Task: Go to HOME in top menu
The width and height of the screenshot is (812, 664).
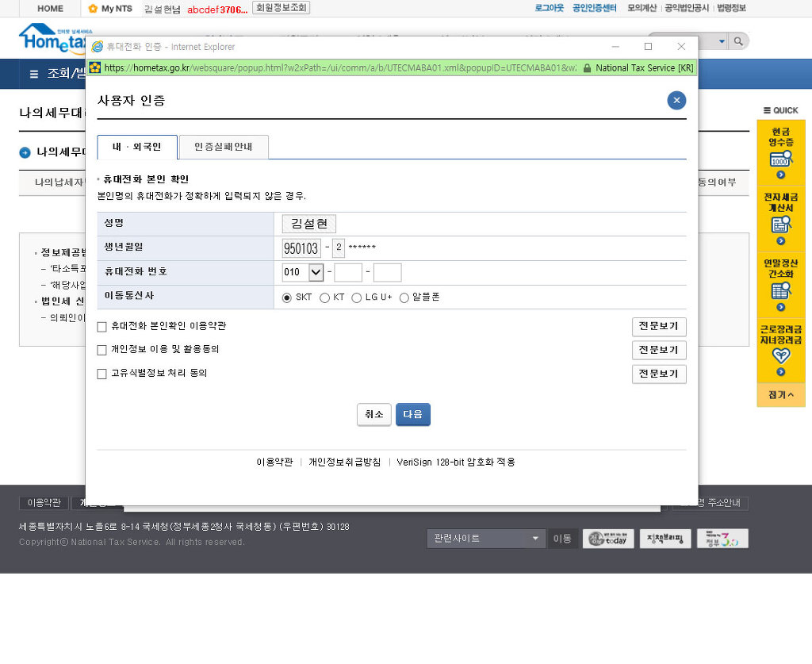Action: click(50, 8)
